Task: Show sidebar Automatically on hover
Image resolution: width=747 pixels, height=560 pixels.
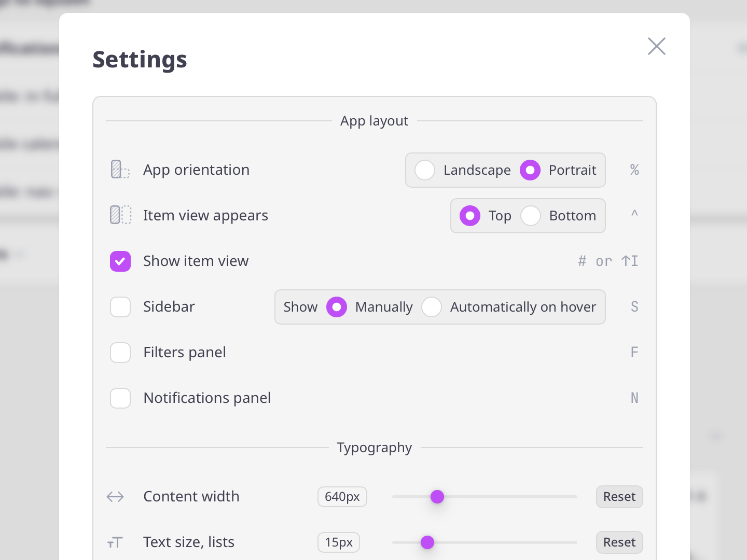Action: coord(432,307)
